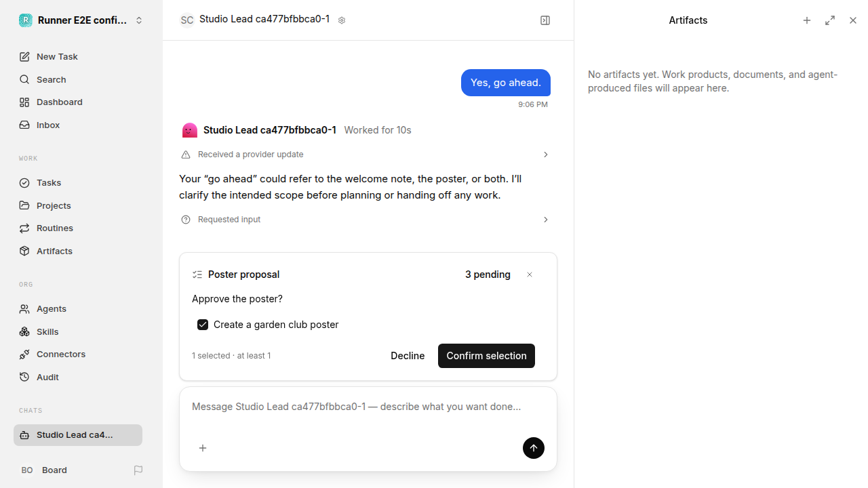Image resolution: width=868 pixels, height=488 pixels.
Task: Open chat settings gear in header
Action: (x=342, y=20)
